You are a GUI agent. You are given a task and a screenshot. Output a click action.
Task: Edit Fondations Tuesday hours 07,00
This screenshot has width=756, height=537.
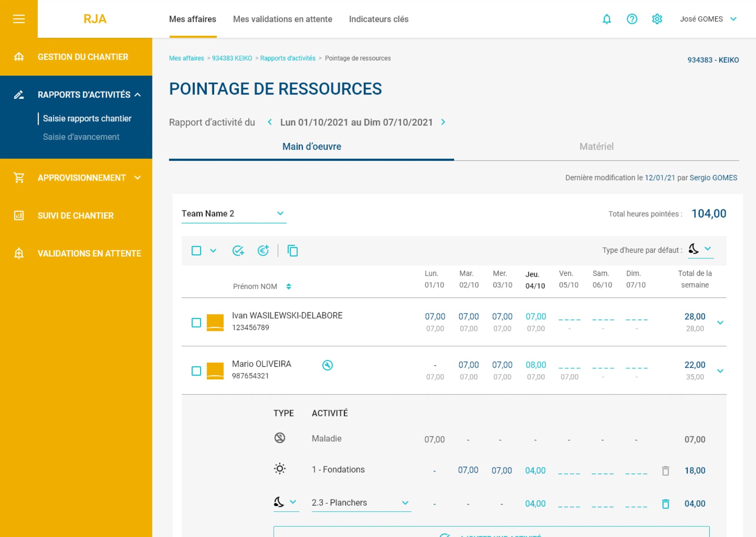point(468,470)
